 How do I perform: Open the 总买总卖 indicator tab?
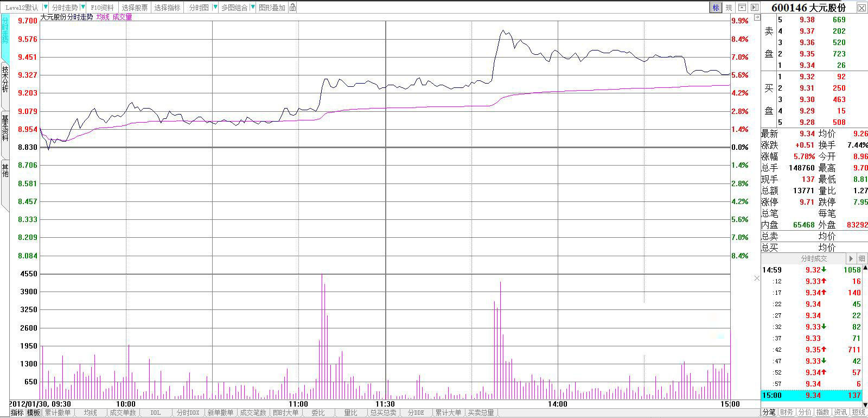click(x=384, y=413)
